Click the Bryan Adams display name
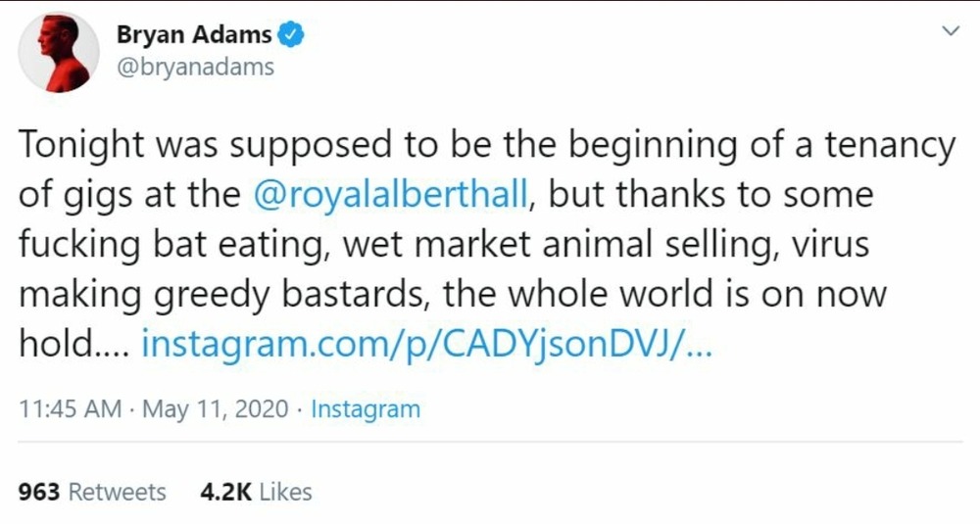 coord(194,36)
